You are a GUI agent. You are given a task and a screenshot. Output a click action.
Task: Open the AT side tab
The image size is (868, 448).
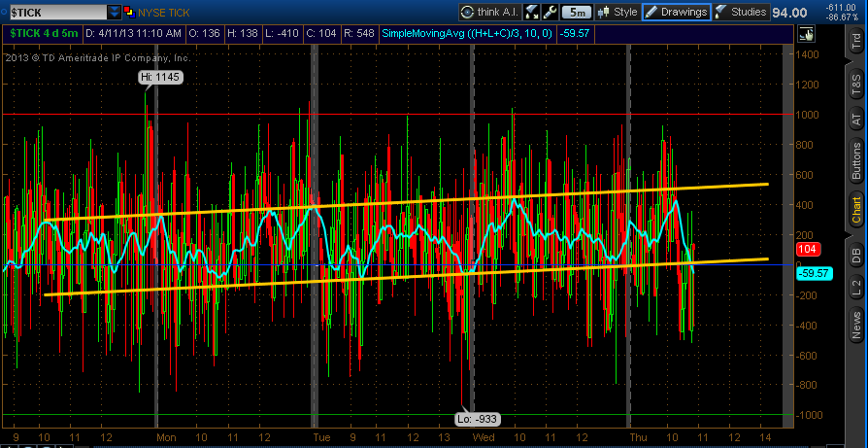(855, 118)
